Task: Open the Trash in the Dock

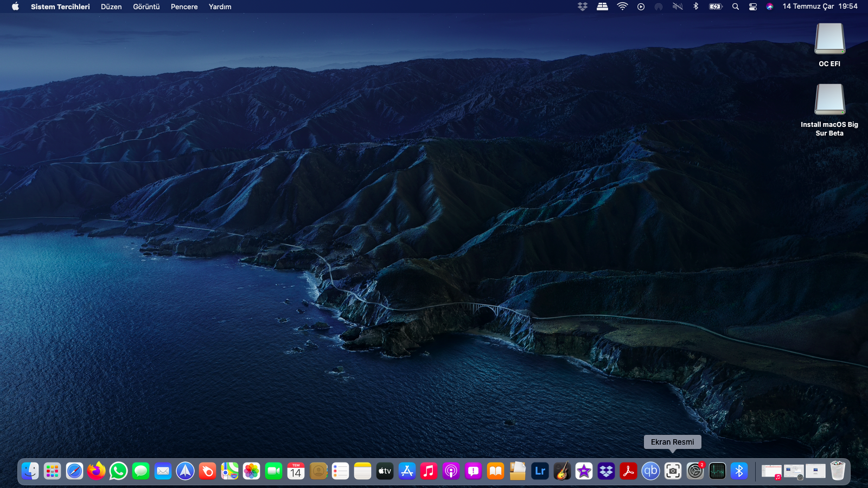Action: click(x=838, y=471)
